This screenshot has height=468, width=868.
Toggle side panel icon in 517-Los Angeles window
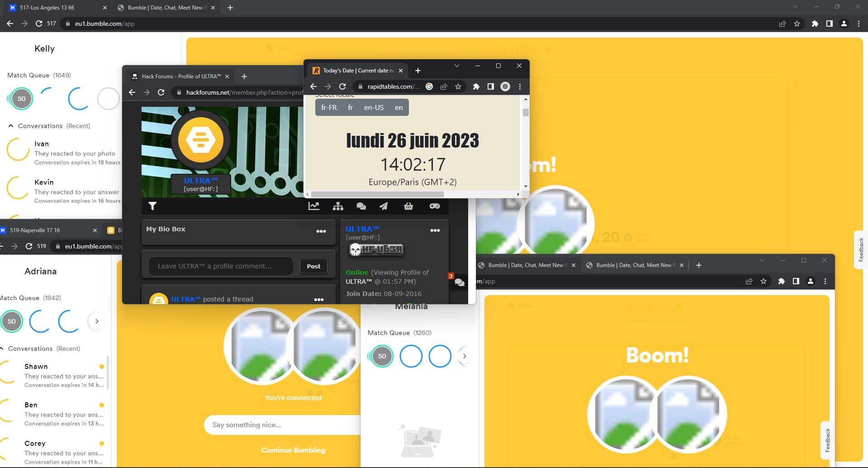tap(830, 24)
